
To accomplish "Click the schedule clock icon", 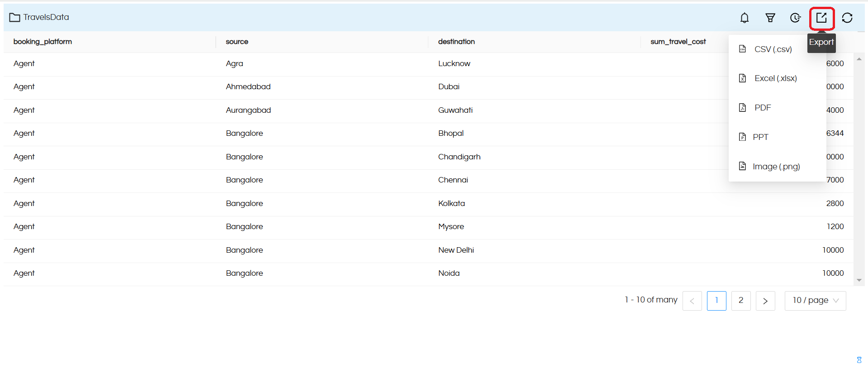I will [x=796, y=18].
